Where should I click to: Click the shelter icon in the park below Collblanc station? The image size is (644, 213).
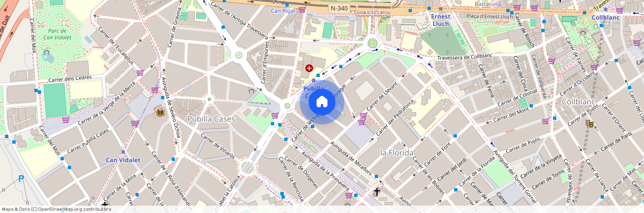[582, 32]
